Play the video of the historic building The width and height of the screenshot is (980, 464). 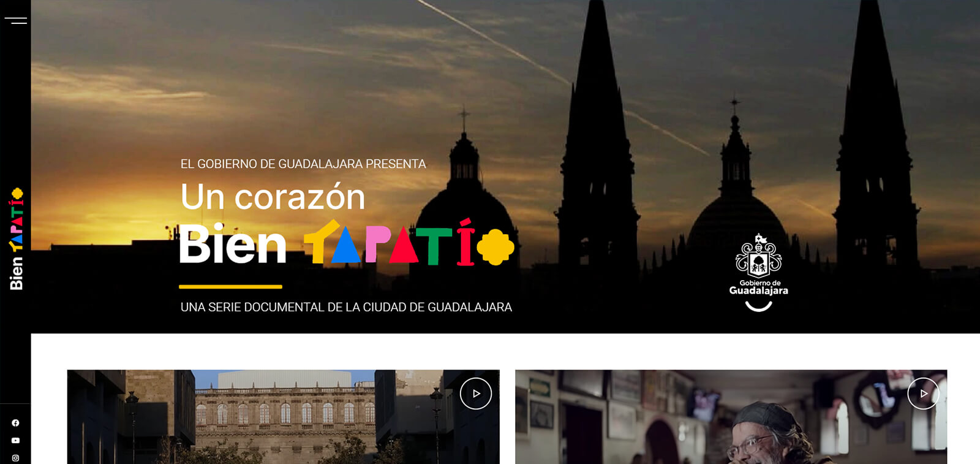click(x=476, y=394)
